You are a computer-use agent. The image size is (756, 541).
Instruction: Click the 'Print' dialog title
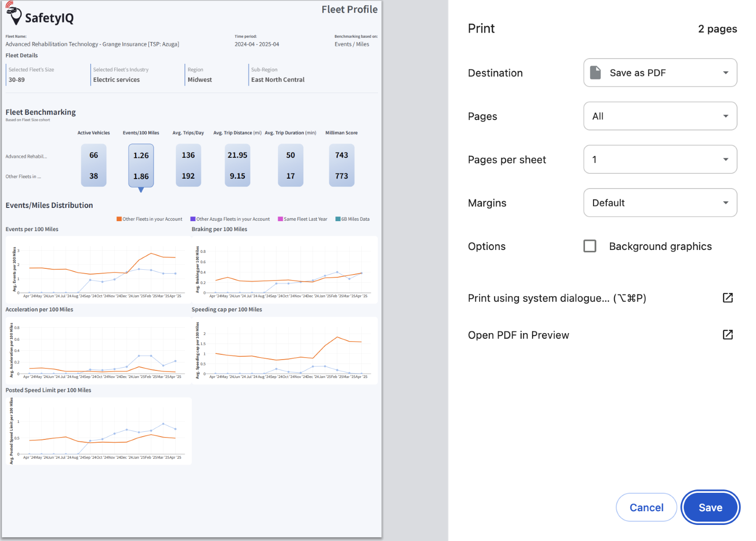tap(481, 28)
